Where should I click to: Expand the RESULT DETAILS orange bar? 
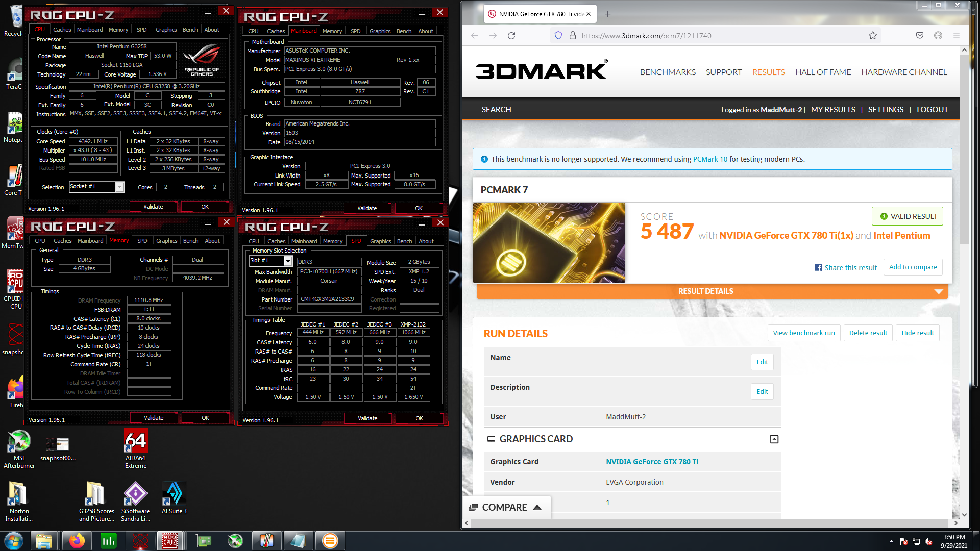pos(712,291)
